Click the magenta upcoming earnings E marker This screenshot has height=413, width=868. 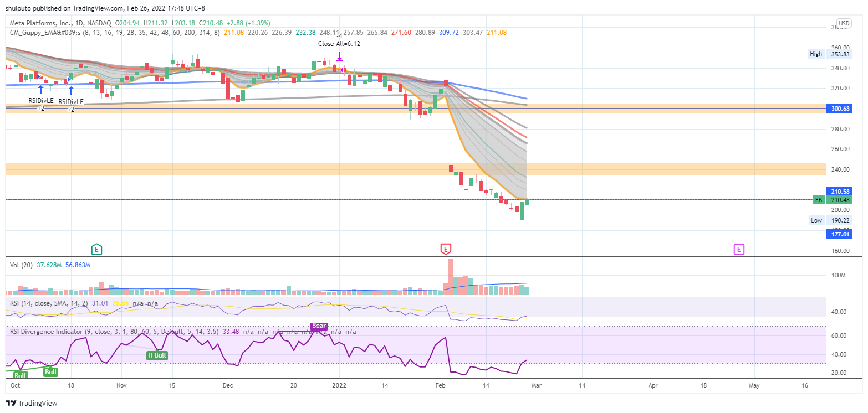[739, 250]
